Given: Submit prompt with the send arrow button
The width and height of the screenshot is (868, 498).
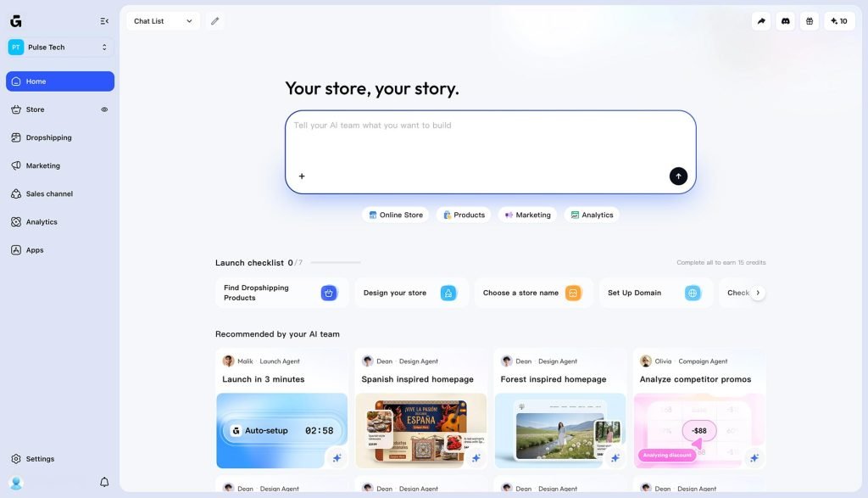Looking at the screenshot, I should tap(678, 176).
